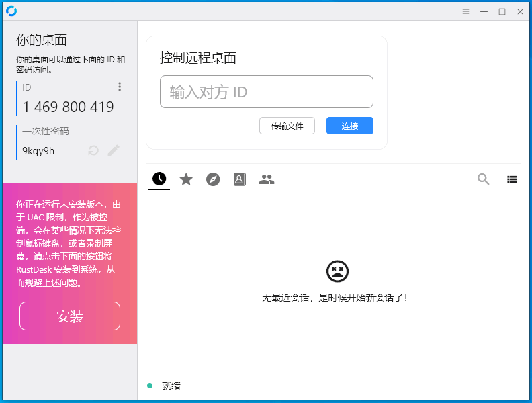The image size is (532, 403).
Task: Switch to the recent sessions clock tab
Action: coord(159,179)
